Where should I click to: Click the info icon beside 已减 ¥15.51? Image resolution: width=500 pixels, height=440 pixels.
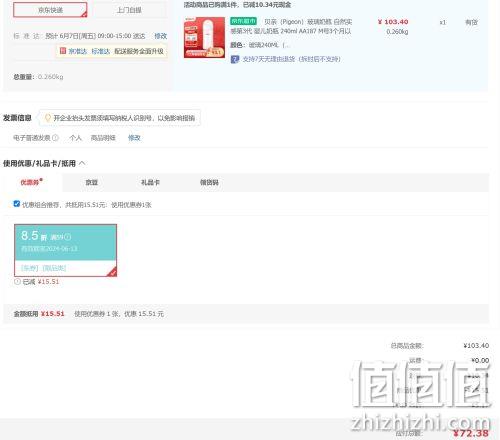17,281
